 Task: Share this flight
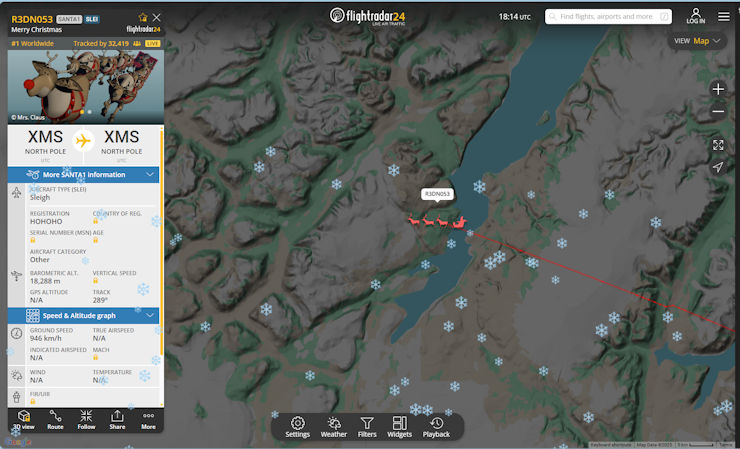(x=117, y=419)
